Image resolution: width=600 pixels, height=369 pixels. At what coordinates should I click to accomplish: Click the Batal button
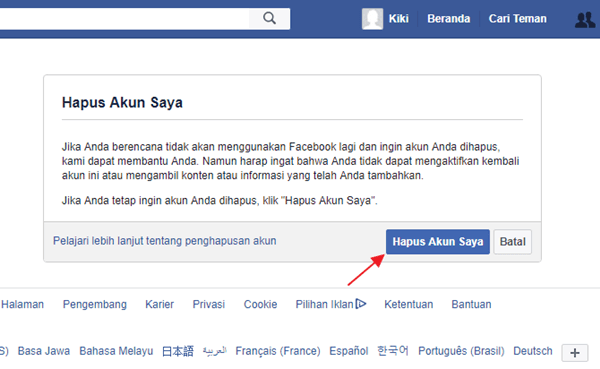[512, 242]
